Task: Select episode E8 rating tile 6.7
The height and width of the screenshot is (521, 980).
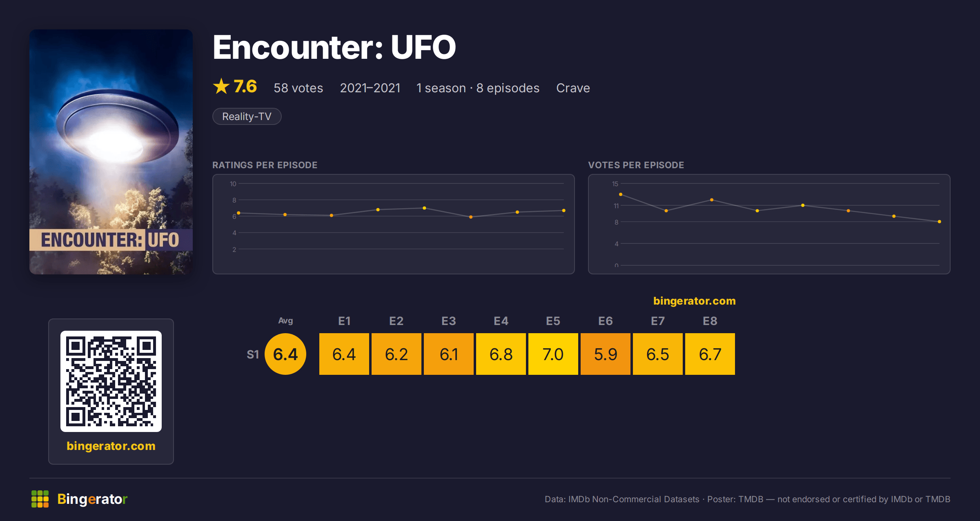Action: click(710, 354)
